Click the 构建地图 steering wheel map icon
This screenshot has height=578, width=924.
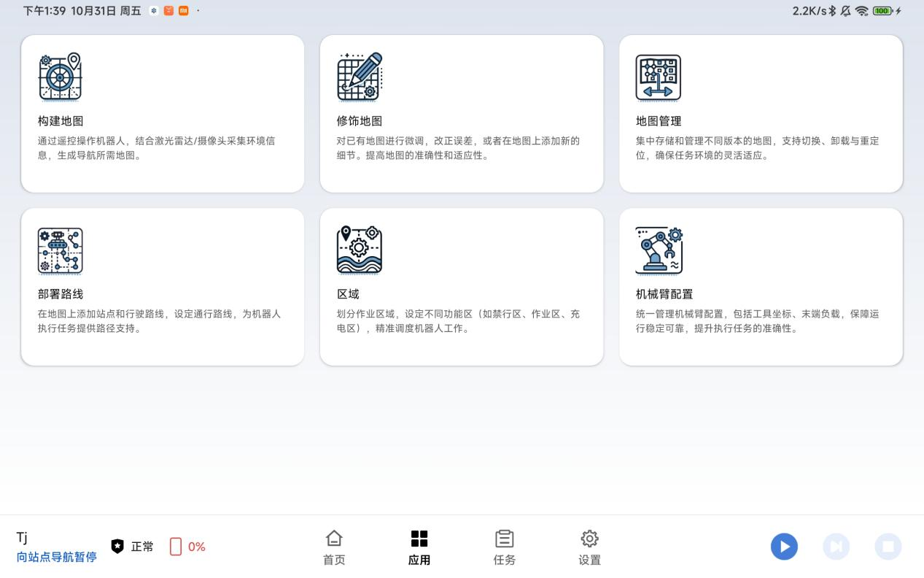pyautogui.click(x=61, y=77)
